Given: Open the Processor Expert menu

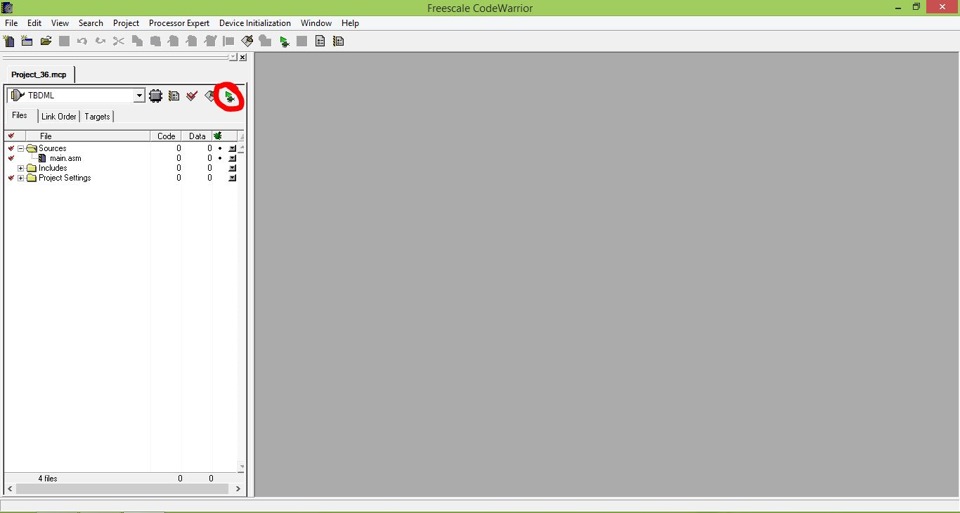Looking at the screenshot, I should 179,23.
